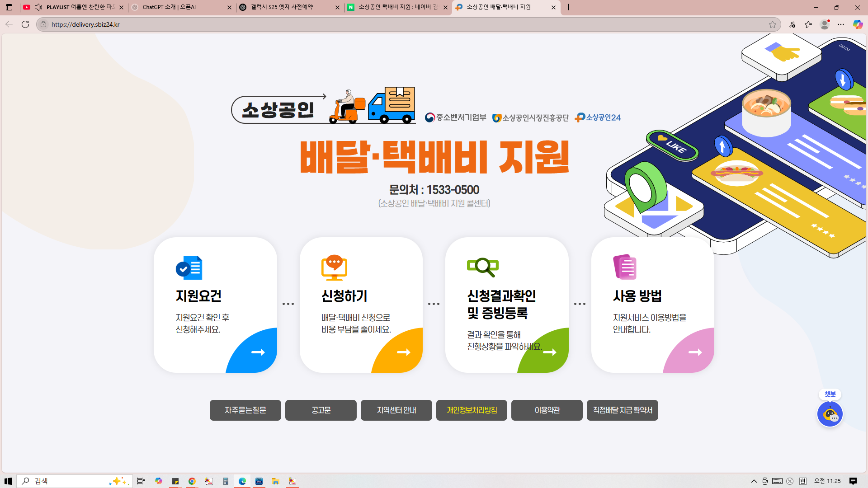Click the 직접배달 지급 확약서 button
This screenshot has width=868, height=488.
[x=622, y=410]
